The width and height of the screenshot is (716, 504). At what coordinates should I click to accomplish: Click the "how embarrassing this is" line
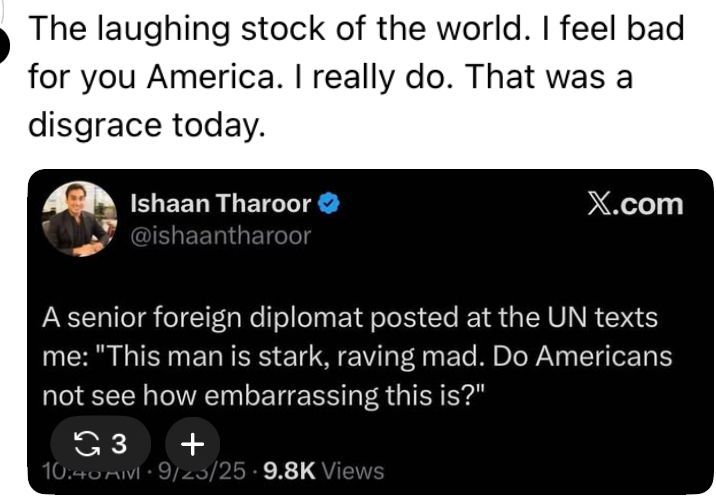pos(263,394)
